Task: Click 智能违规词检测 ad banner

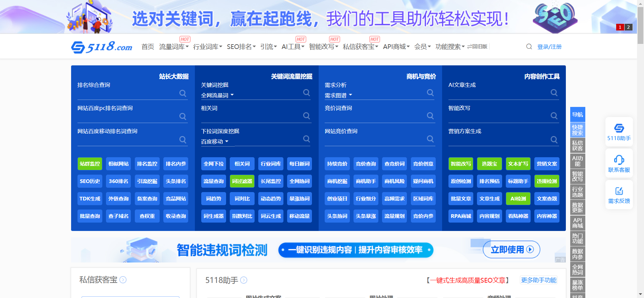Action: pos(318,250)
